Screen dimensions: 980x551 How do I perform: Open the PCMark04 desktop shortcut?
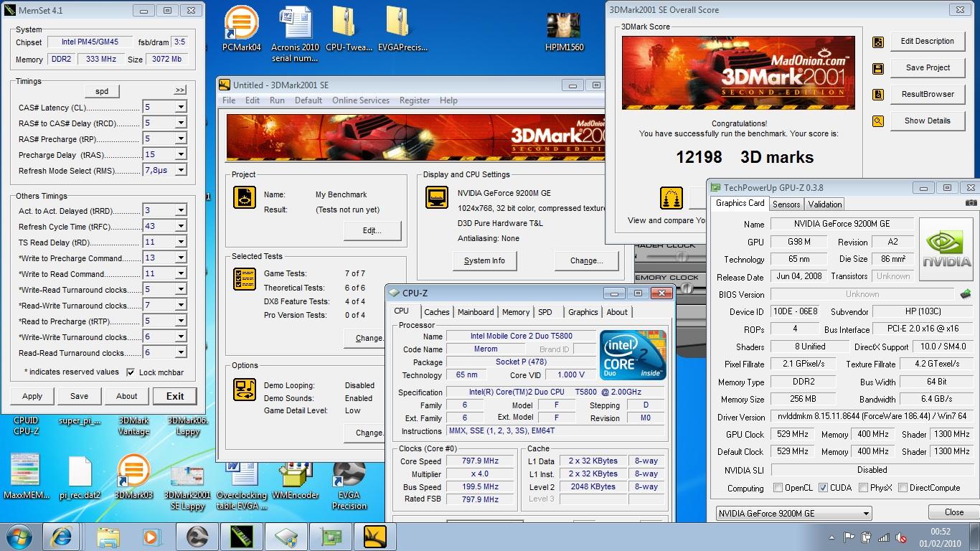point(242,29)
